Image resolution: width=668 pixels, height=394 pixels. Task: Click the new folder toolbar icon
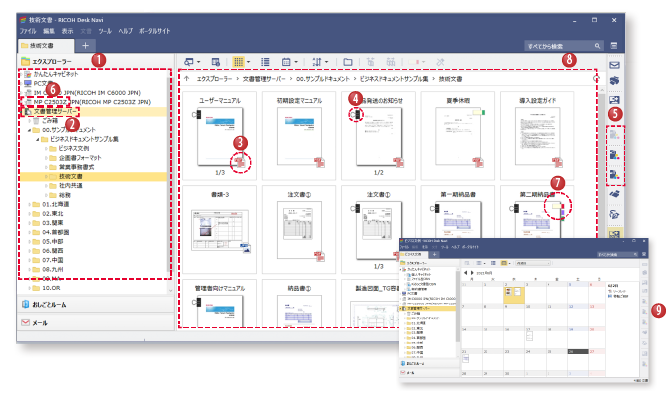tap(348, 62)
